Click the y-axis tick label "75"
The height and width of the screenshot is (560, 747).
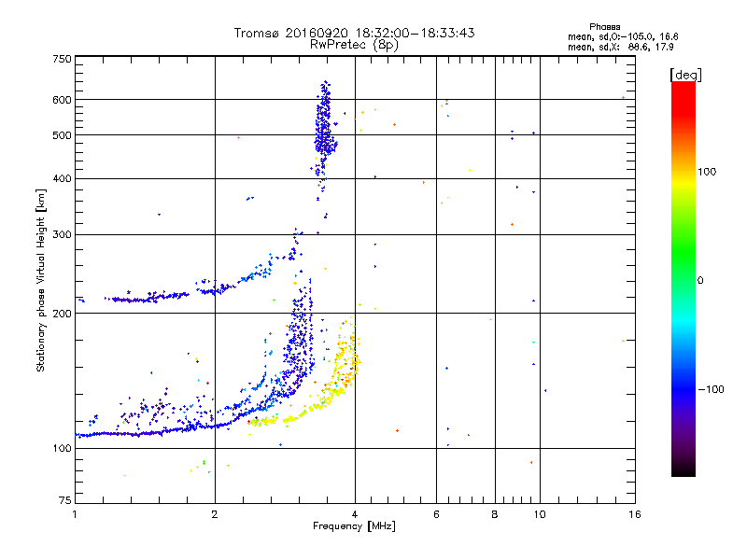click(x=65, y=500)
